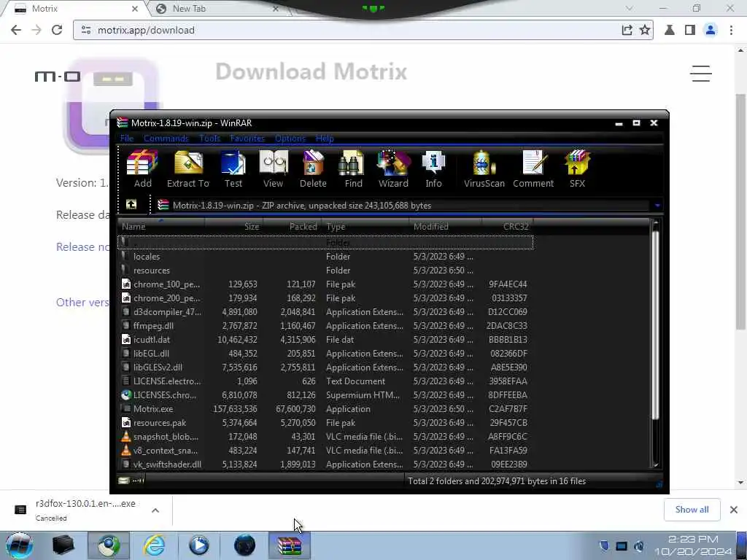The width and height of the screenshot is (747, 560).
Task: Open Windows Media Player from the taskbar
Action: [198, 545]
